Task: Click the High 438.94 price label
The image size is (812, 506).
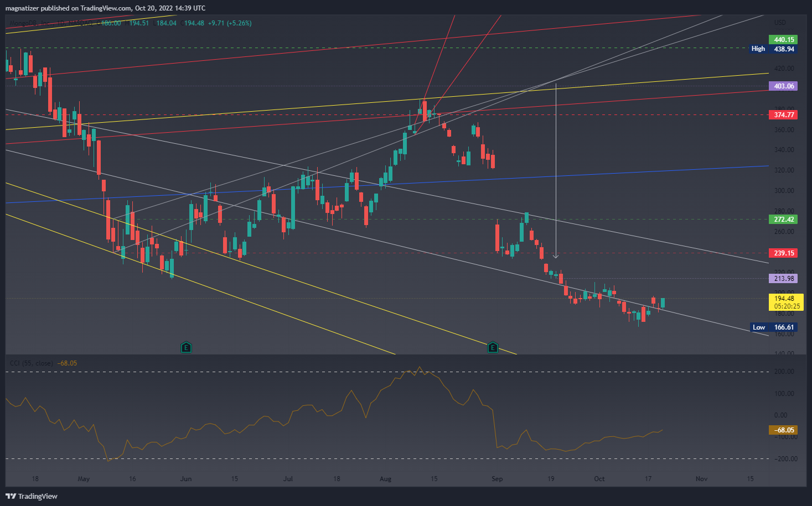Action: (773, 49)
